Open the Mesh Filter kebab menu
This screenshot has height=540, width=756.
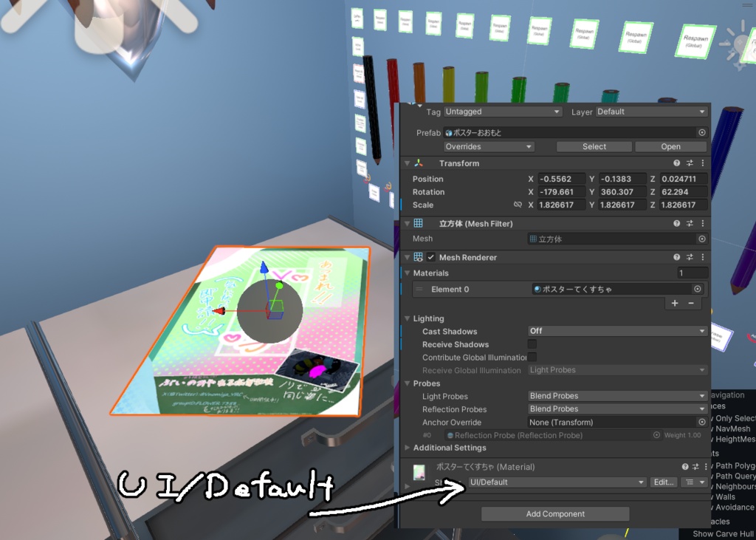tap(703, 223)
